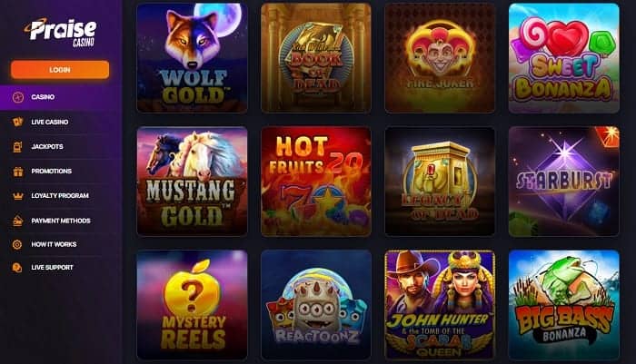This screenshot has width=636, height=364.
Task: Launch the Book of Dead game
Action: [316, 58]
